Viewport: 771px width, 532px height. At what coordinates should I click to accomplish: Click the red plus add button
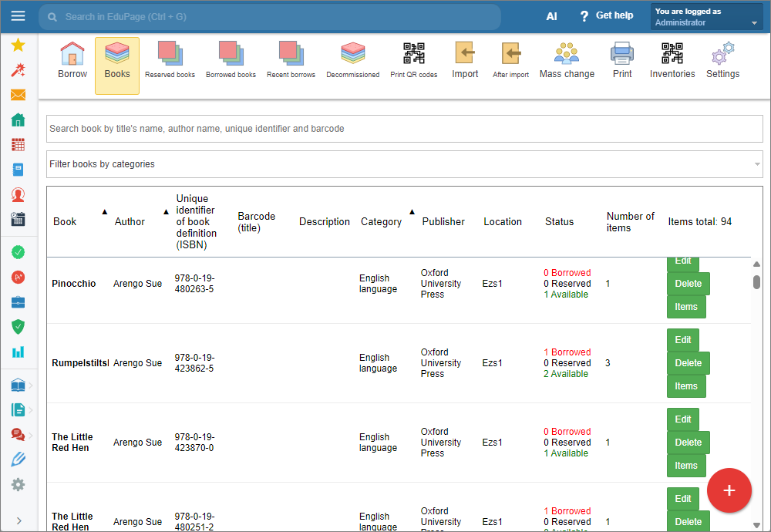click(x=729, y=490)
